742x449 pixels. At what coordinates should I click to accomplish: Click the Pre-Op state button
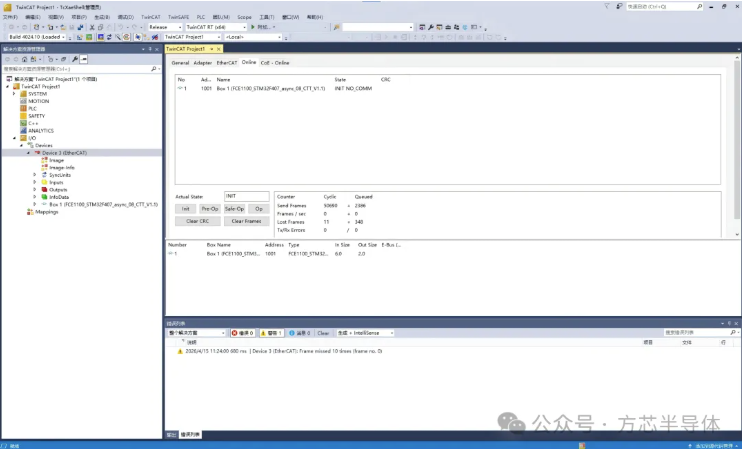click(x=210, y=209)
